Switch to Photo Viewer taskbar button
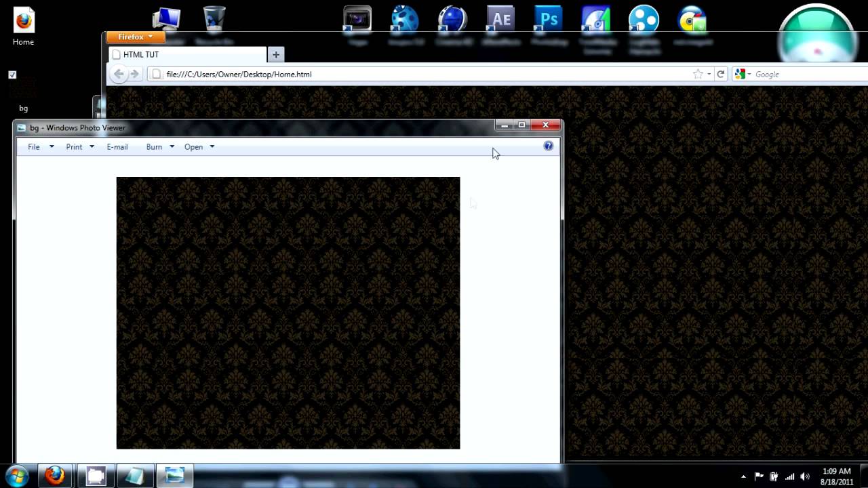This screenshot has height=488, width=868. point(174,476)
